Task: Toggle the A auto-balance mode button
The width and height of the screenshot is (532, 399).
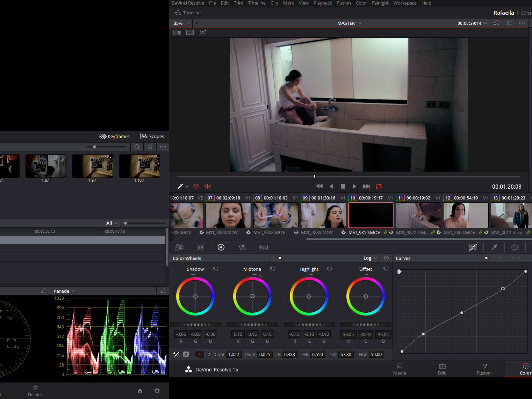Action: pyautogui.click(x=186, y=354)
